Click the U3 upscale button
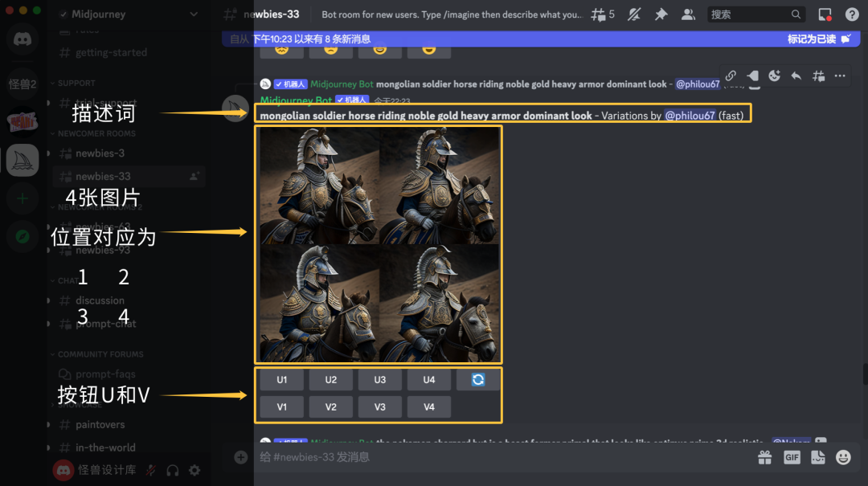Viewport: 868px width, 486px height. [x=379, y=380]
